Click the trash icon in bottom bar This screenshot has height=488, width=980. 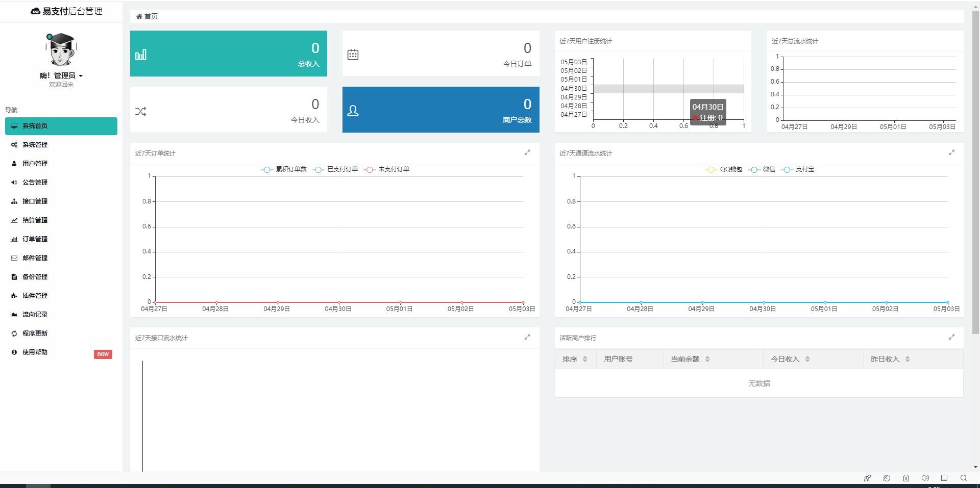click(906, 478)
